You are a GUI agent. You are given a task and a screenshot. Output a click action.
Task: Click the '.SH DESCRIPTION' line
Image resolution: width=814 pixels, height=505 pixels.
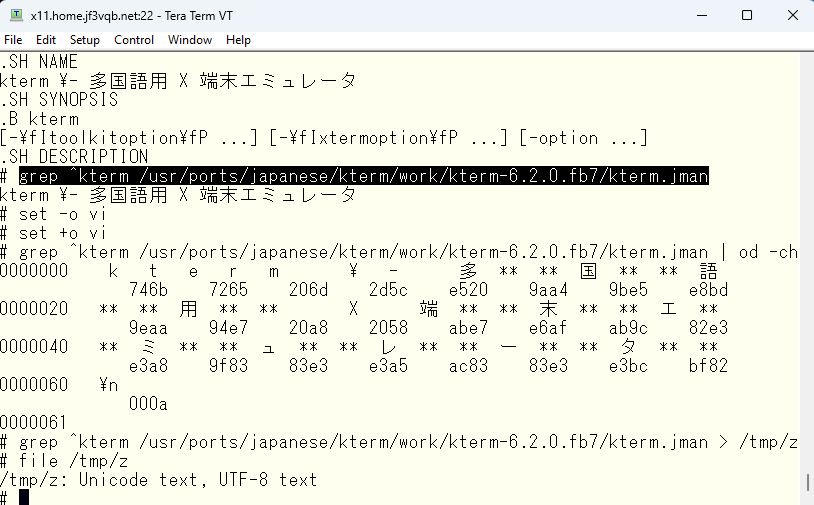[x=74, y=157]
